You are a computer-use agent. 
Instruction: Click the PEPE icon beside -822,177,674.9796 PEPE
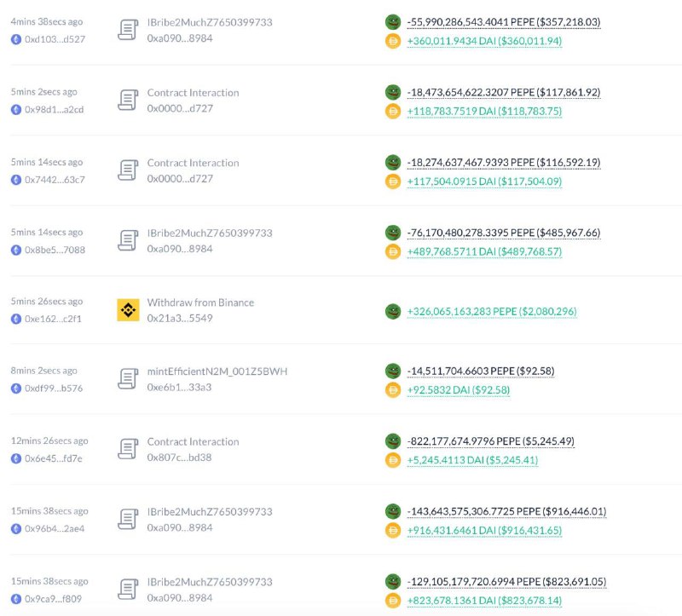pyautogui.click(x=393, y=440)
